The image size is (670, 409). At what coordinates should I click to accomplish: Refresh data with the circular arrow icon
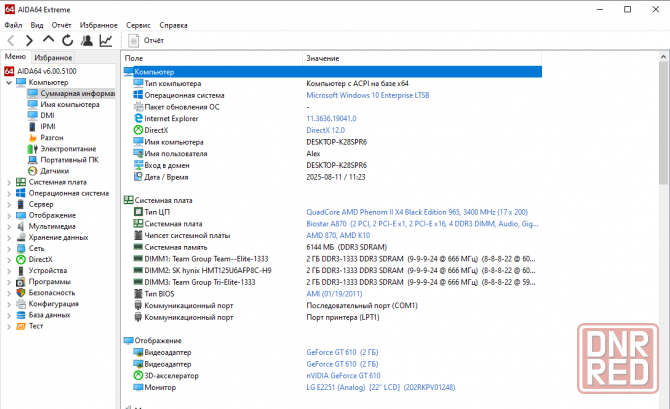coord(68,41)
